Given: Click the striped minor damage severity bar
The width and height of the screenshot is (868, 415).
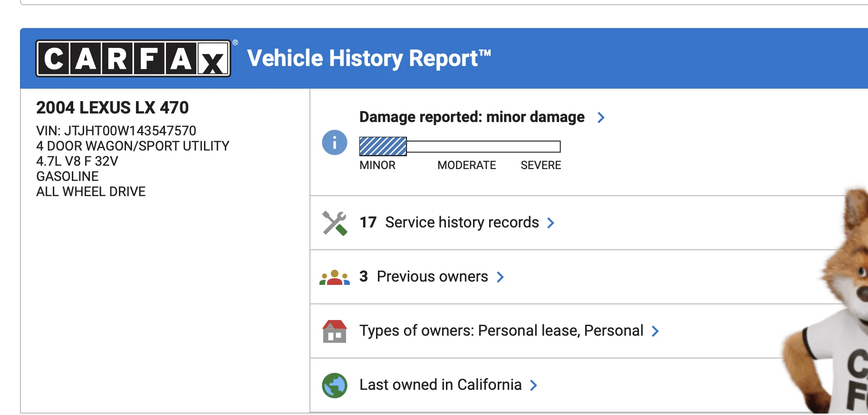Looking at the screenshot, I should [383, 146].
